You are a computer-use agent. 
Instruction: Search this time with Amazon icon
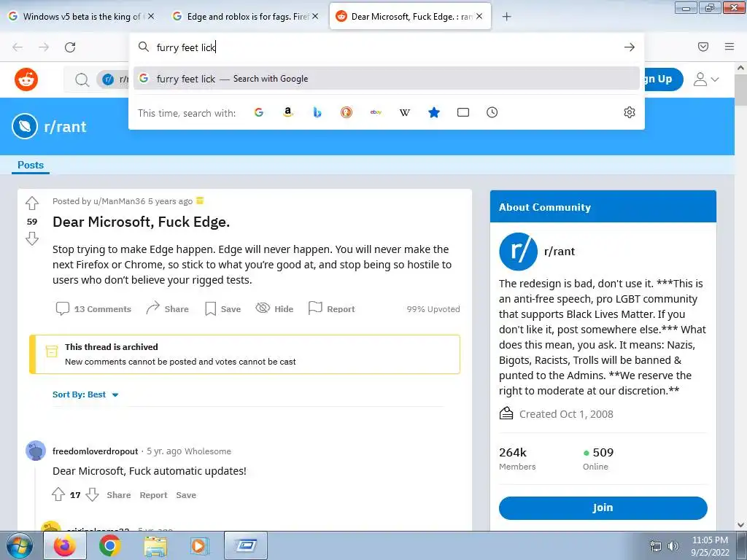pyautogui.click(x=287, y=112)
